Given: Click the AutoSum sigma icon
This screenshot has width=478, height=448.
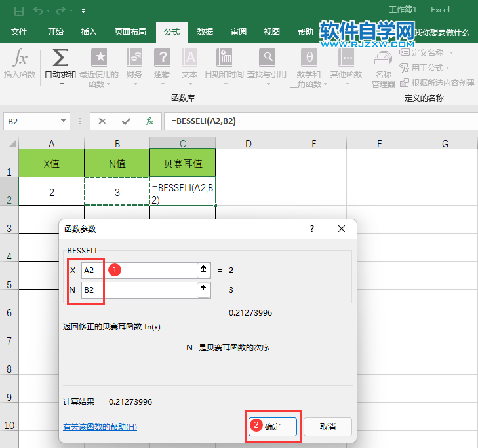Looking at the screenshot, I should (60, 58).
